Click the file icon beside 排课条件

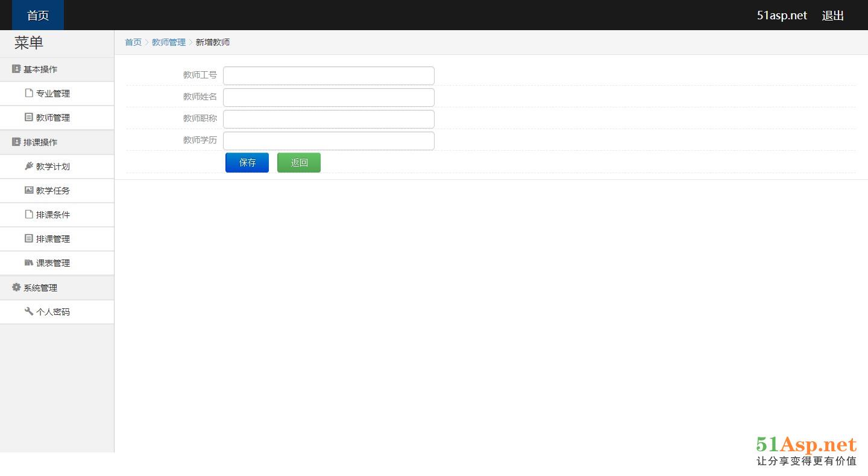[28, 214]
